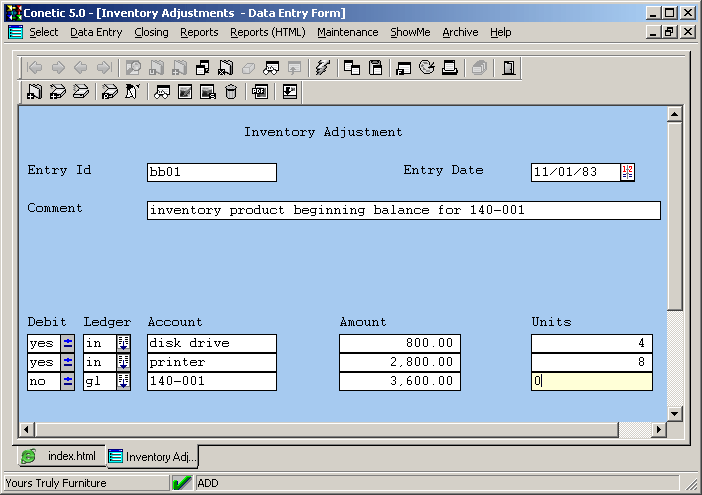This screenshot has width=702, height=495.
Task: Click the PDF export toolbar icon
Action: [259, 92]
